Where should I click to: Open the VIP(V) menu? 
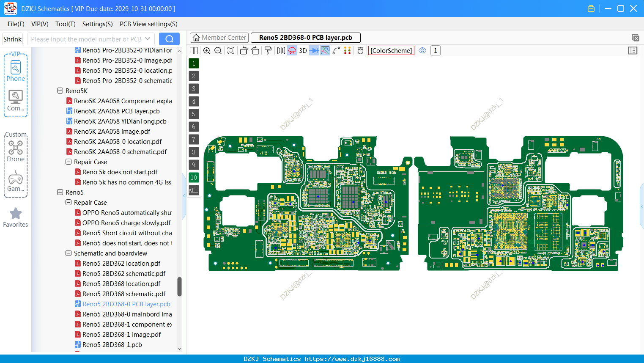tap(40, 24)
